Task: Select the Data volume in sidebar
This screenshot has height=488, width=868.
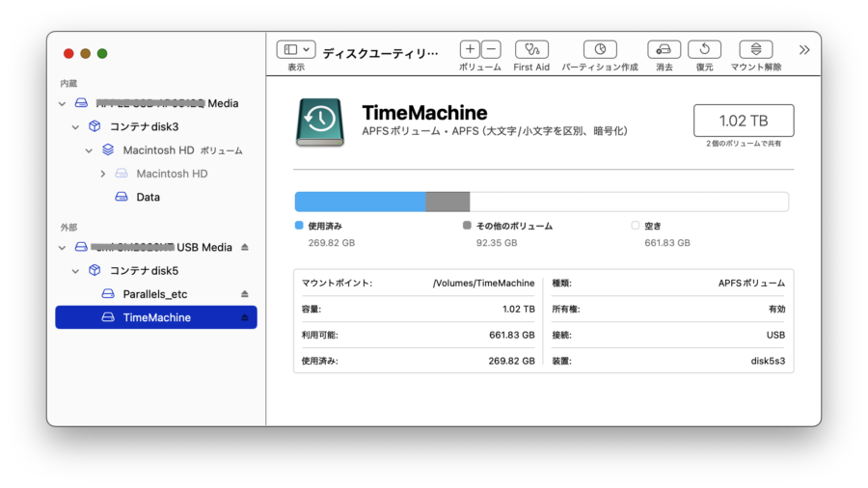Action: (x=148, y=197)
